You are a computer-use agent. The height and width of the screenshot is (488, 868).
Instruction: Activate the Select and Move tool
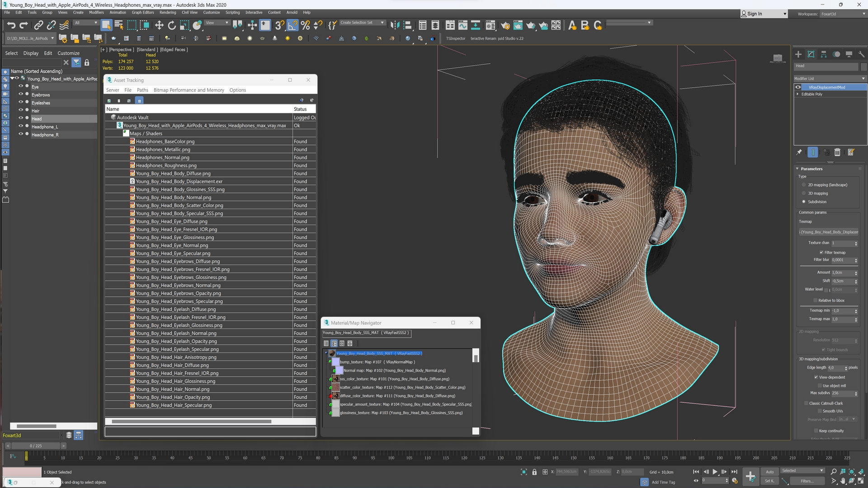pyautogui.click(x=159, y=25)
